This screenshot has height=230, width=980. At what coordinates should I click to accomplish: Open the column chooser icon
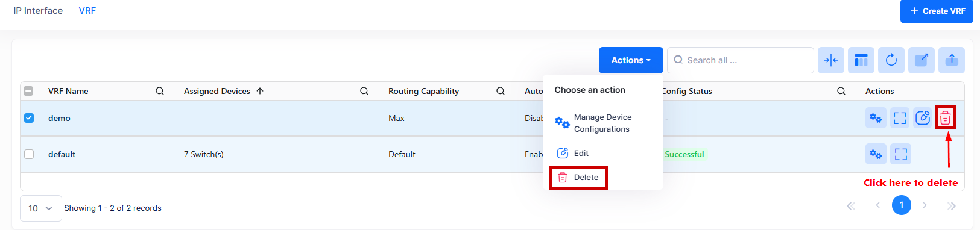click(861, 60)
